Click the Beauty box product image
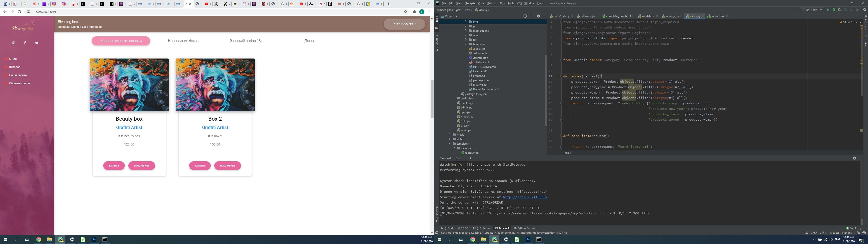 coord(129,85)
